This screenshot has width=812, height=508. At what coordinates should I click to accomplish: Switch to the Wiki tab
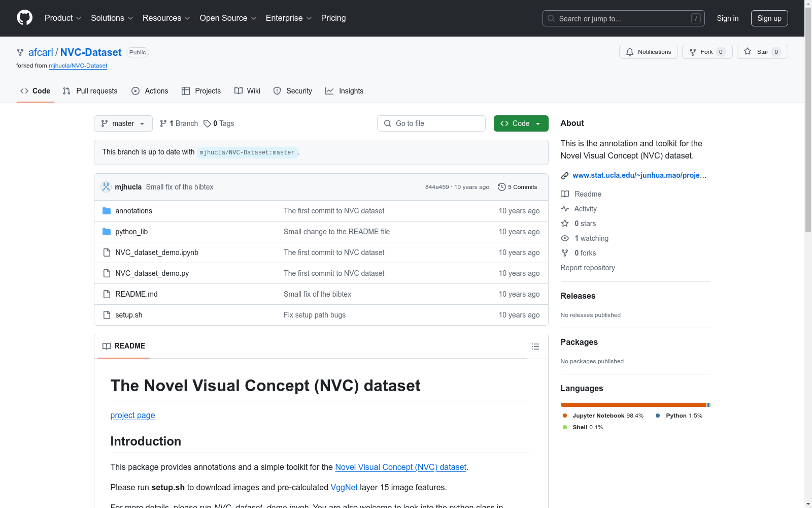tap(248, 91)
